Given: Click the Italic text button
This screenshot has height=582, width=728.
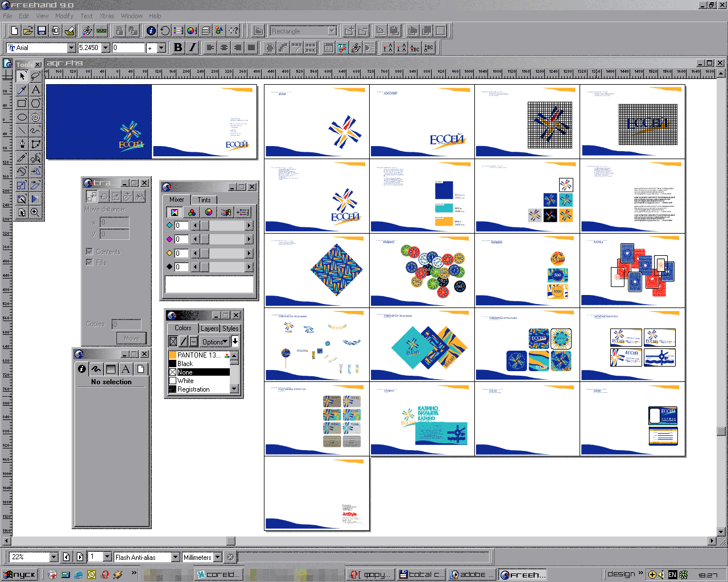Looking at the screenshot, I should [192, 47].
